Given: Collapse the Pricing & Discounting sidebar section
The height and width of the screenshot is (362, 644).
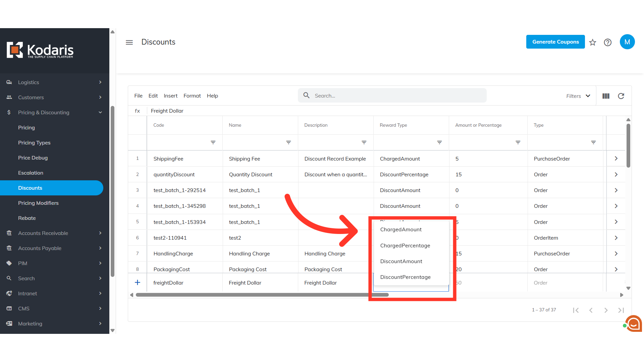Looking at the screenshot, I should click(100, 113).
